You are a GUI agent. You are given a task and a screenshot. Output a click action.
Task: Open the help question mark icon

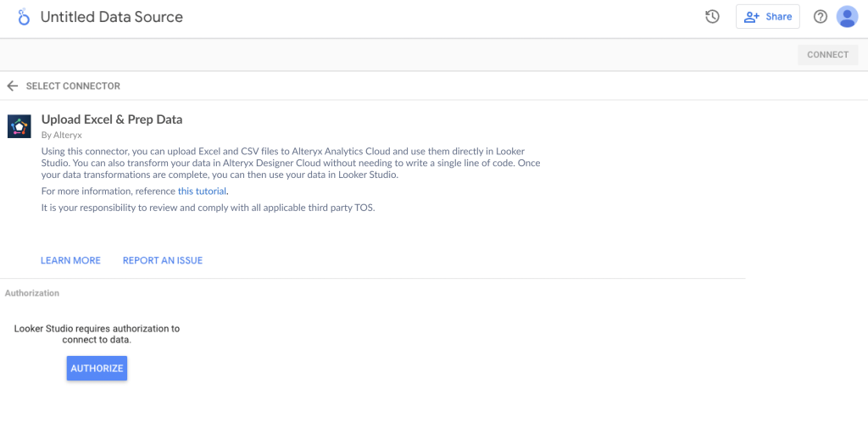[x=820, y=17]
